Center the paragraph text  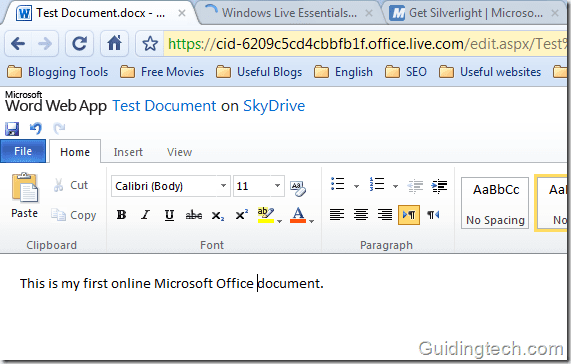pyautogui.click(x=361, y=215)
